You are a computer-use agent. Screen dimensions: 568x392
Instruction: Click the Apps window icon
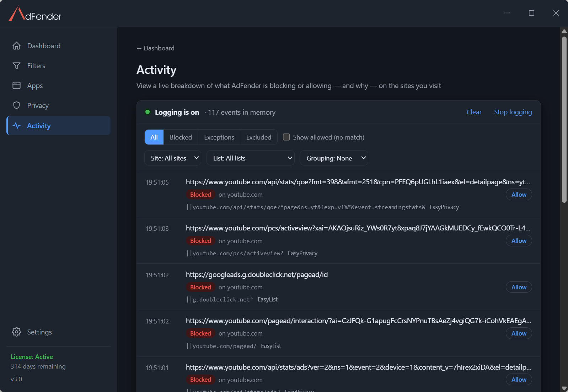[x=16, y=86]
